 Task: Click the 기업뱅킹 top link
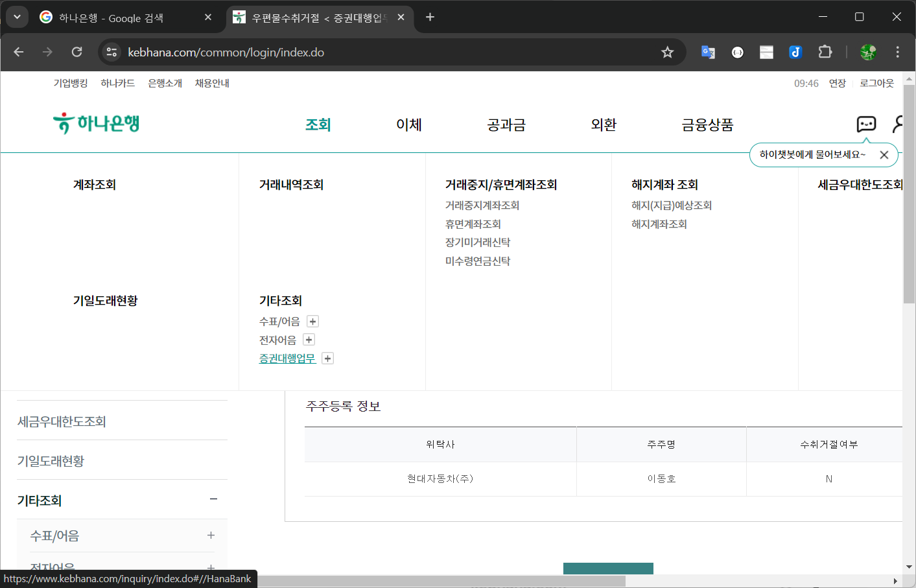[x=71, y=83]
